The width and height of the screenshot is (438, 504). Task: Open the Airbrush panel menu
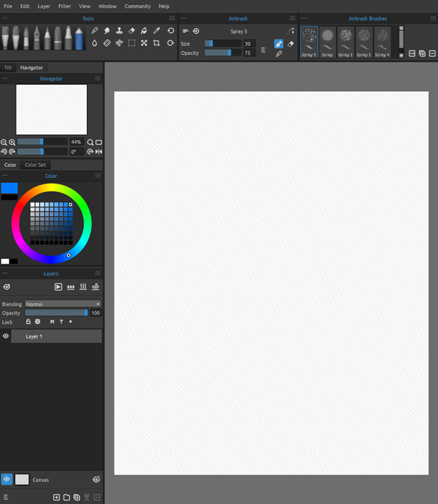point(292,18)
